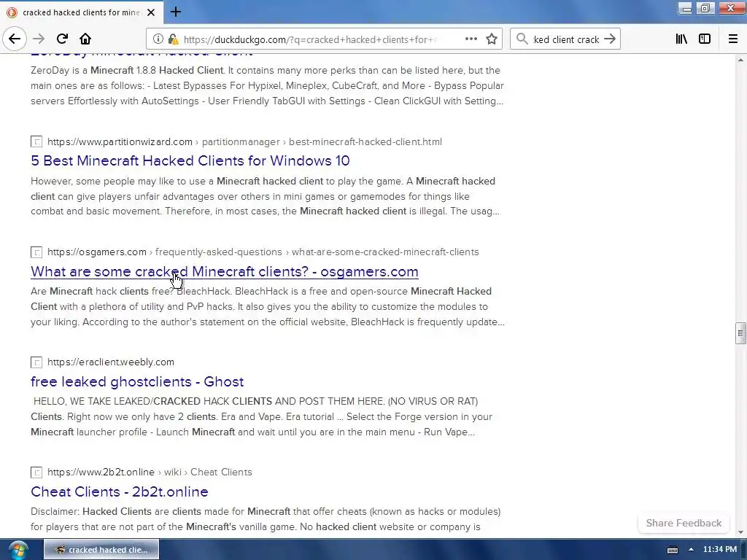
Task: Minimize the browser window
Action: 686,9
